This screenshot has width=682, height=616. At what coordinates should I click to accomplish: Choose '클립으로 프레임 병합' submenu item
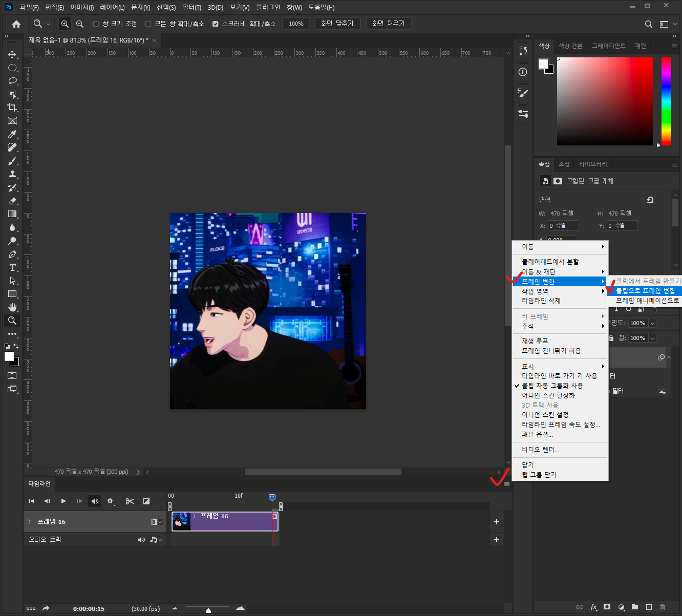tap(645, 291)
